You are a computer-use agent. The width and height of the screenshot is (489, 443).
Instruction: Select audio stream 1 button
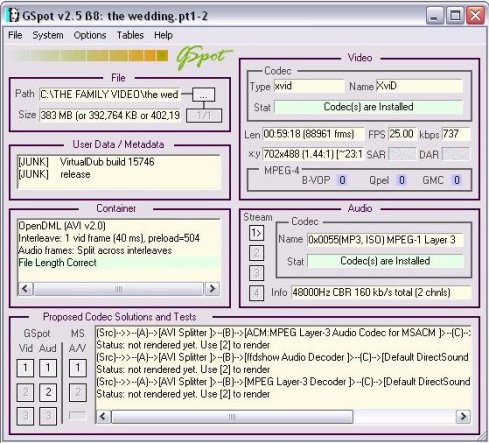[256, 233]
